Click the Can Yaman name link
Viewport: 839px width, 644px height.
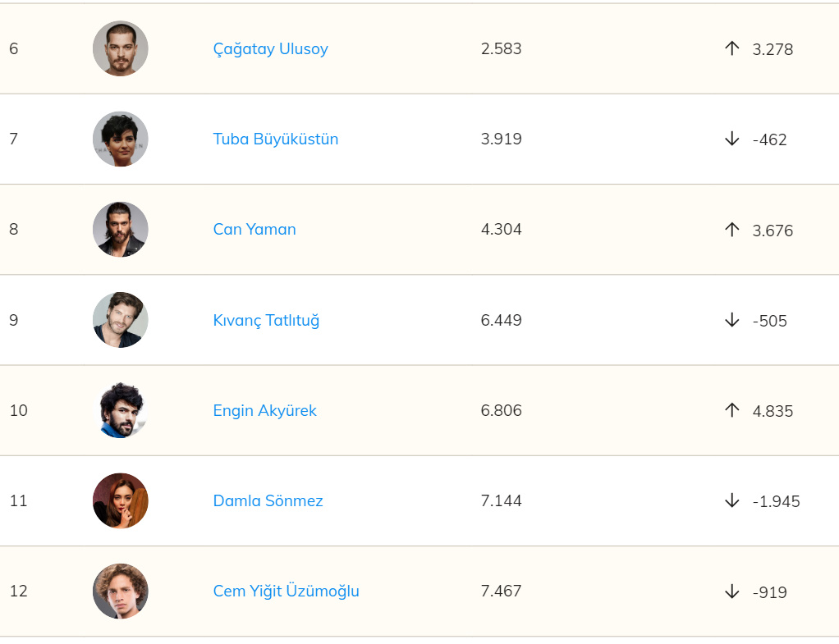point(254,230)
